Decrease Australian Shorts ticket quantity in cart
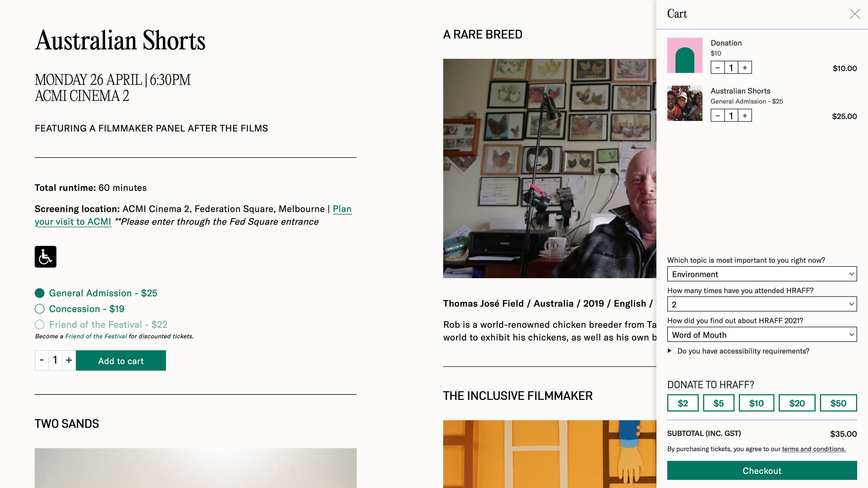Screen dimensions: 868x488 pos(717,116)
